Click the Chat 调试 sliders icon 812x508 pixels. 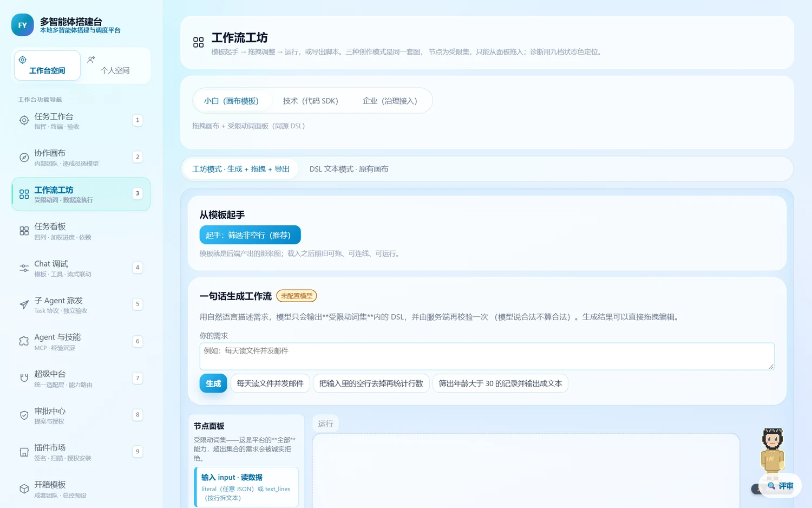(24, 268)
